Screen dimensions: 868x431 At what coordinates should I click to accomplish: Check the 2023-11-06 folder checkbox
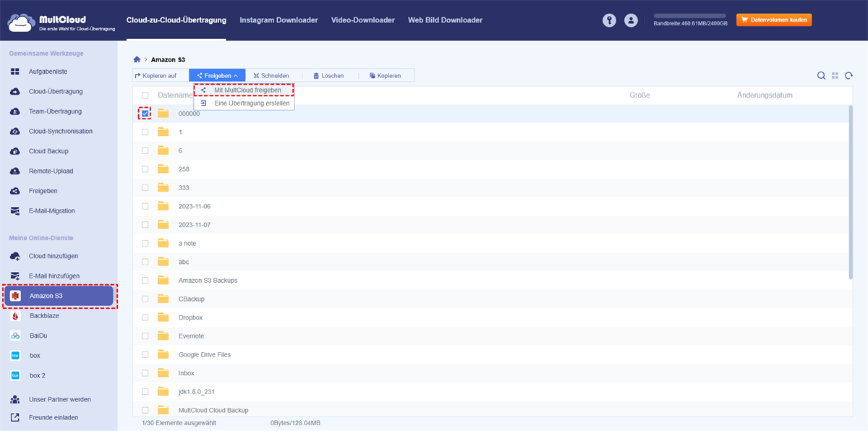click(x=145, y=206)
